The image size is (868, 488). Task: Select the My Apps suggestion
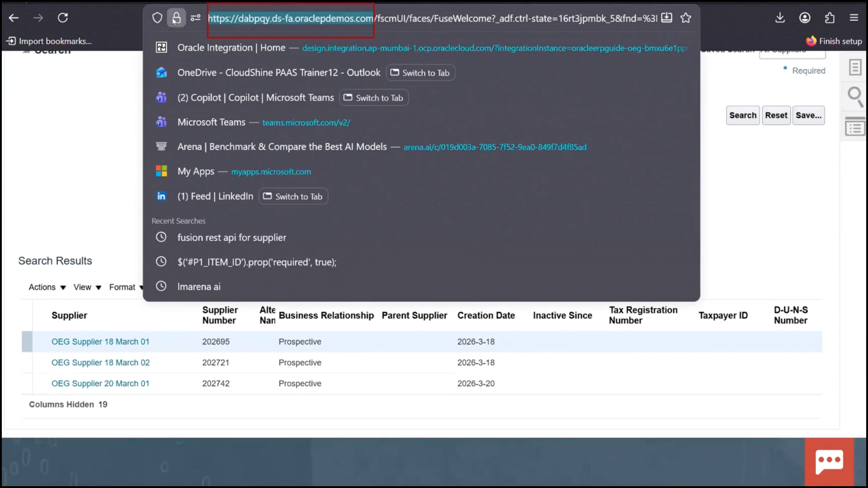[421, 172]
